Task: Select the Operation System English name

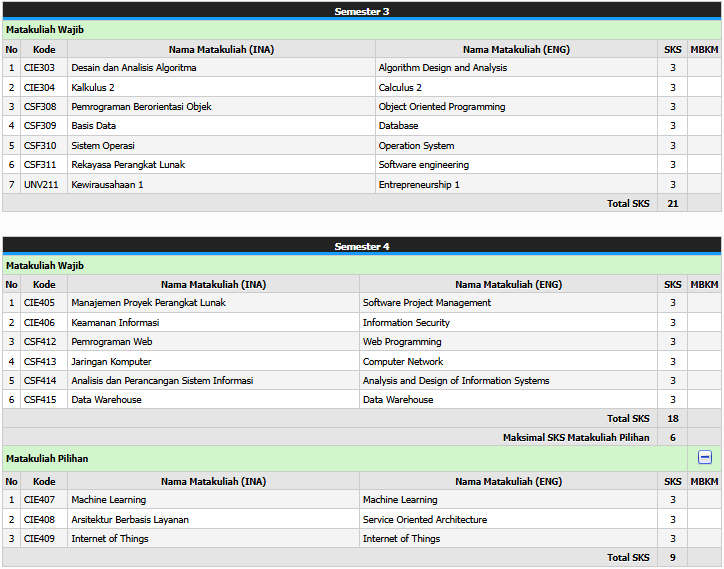Action: [x=416, y=146]
